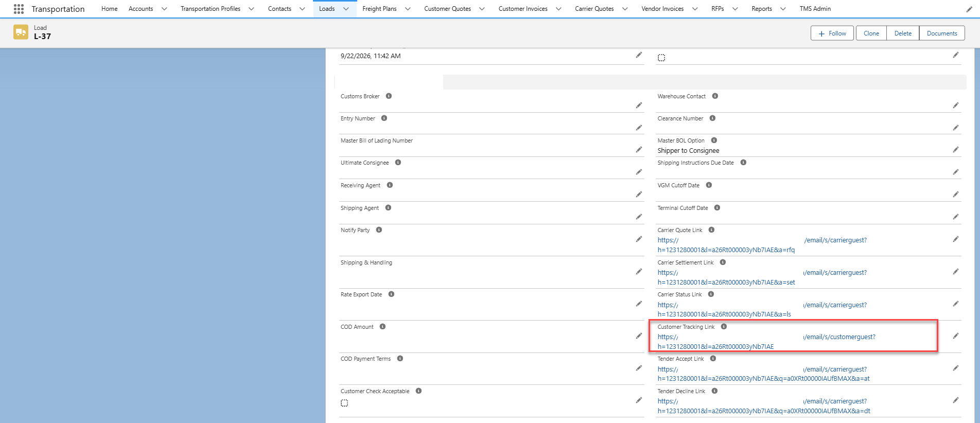Image resolution: width=980 pixels, height=423 pixels.
Task: Edit the Warehouse Contact pencil icon
Action: click(x=956, y=105)
